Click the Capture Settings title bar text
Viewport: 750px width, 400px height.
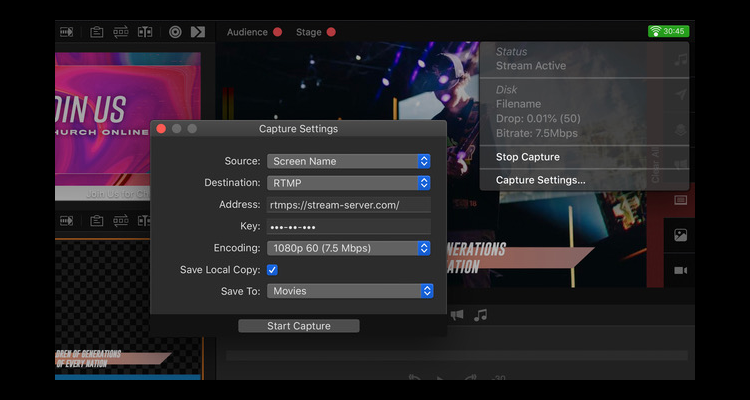coord(298,129)
